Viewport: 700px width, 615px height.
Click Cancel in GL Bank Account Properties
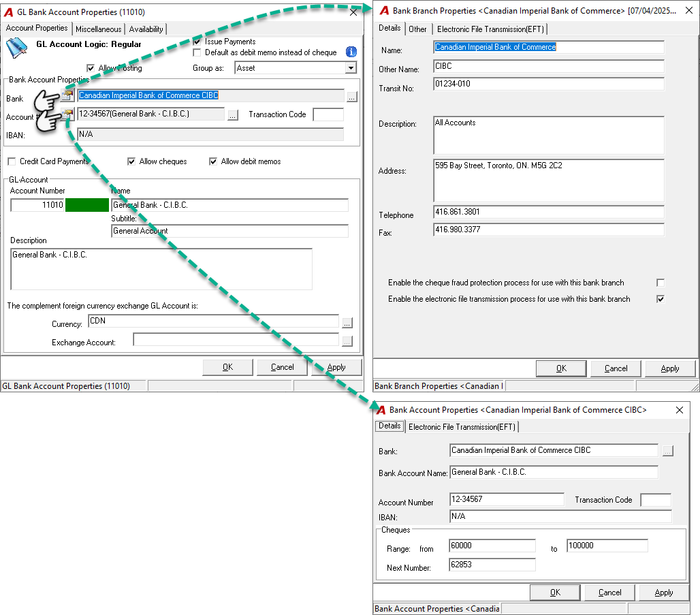pyautogui.click(x=282, y=367)
